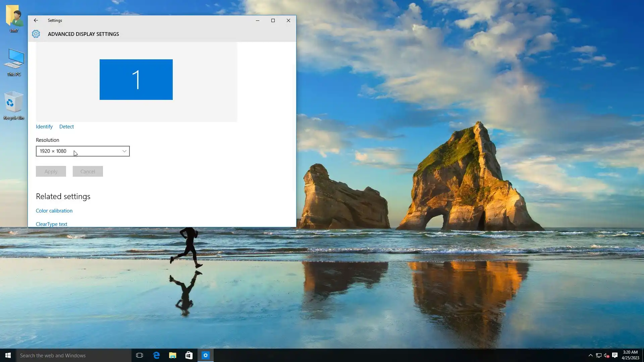Image resolution: width=644 pixels, height=362 pixels.
Task: Click the Settings gear icon in the header
Action: pos(36,34)
